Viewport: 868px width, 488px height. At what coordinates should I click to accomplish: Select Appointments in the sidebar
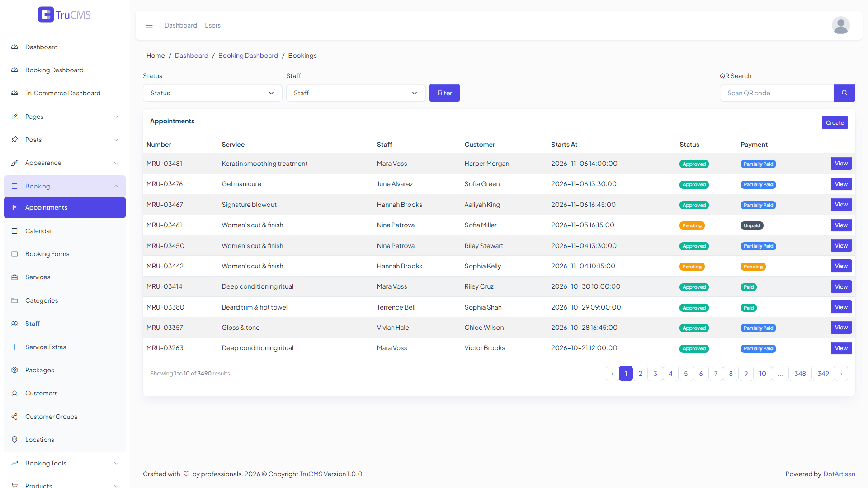pyautogui.click(x=65, y=207)
